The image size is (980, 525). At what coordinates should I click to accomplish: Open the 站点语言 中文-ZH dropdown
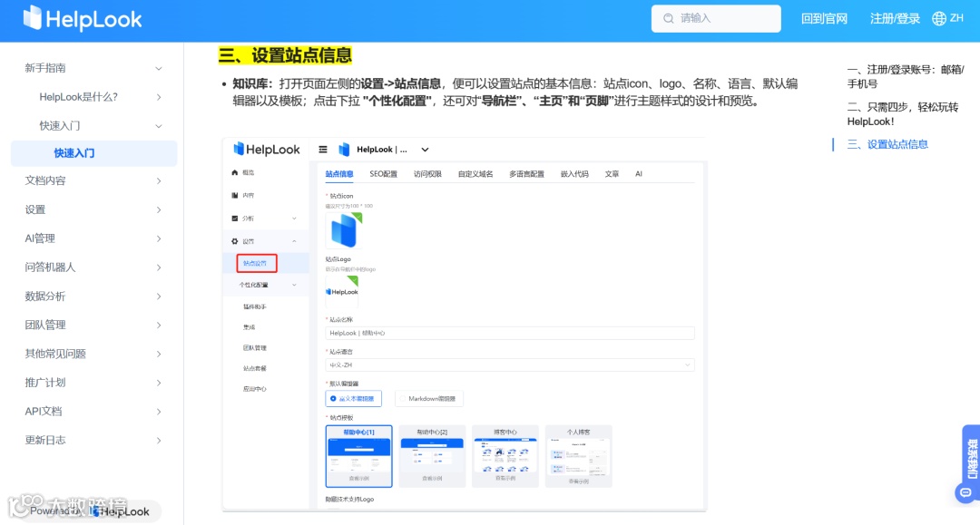[508, 364]
